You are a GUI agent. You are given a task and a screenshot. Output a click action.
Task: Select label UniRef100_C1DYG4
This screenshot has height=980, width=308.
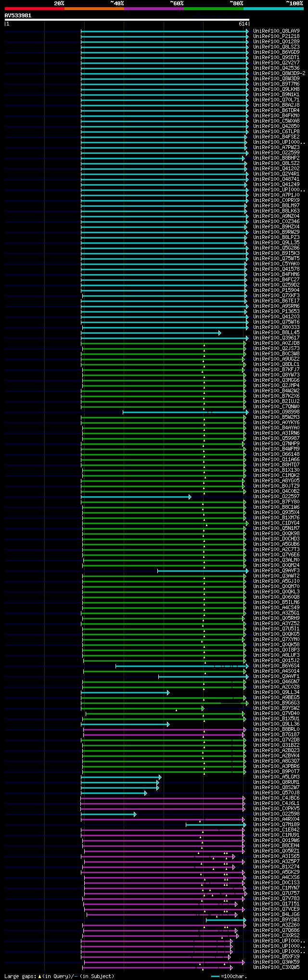pyautogui.click(x=276, y=523)
